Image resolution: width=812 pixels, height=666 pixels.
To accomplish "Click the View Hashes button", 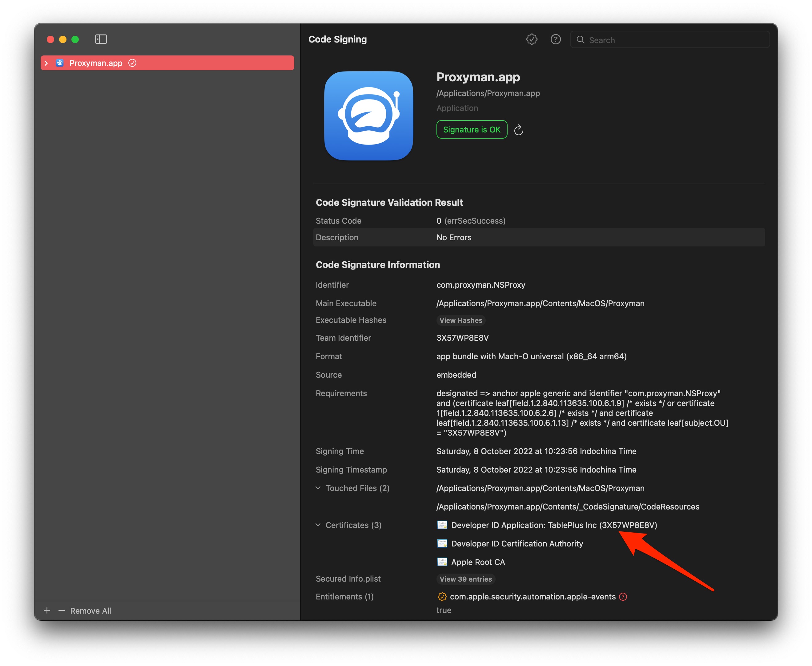I will (460, 320).
